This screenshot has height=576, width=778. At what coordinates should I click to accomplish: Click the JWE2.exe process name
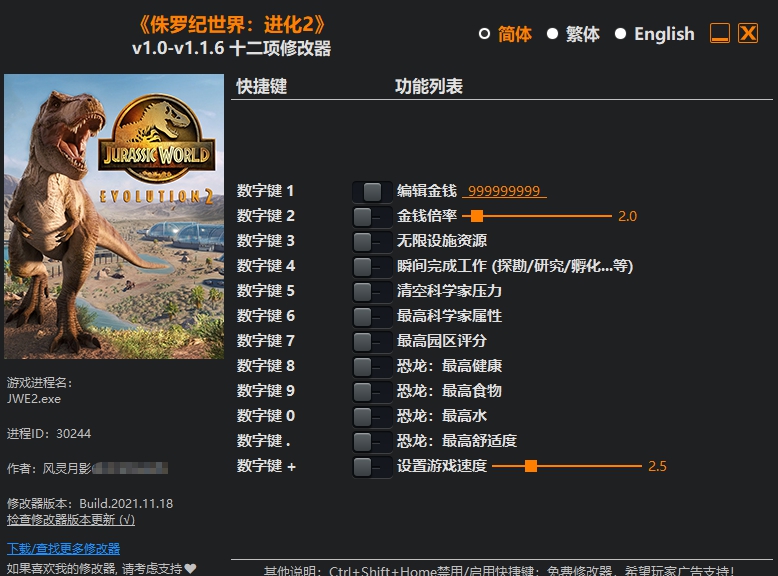[x=34, y=399]
